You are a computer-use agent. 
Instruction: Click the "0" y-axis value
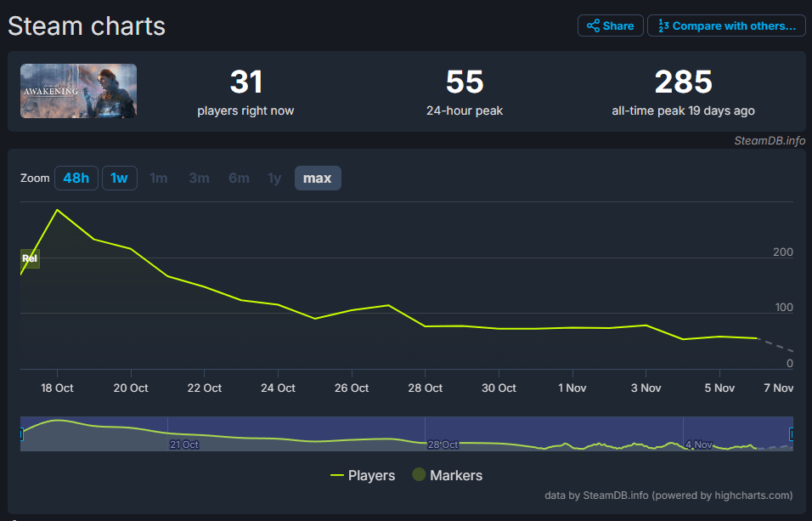click(x=790, y=364)
